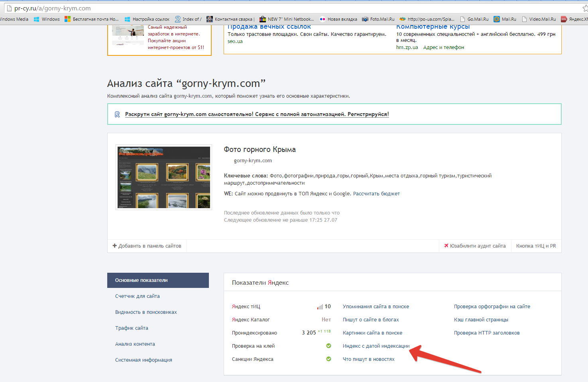
Task: Click the plus icon of Добавить в панель
Action: tap(115, 246)
